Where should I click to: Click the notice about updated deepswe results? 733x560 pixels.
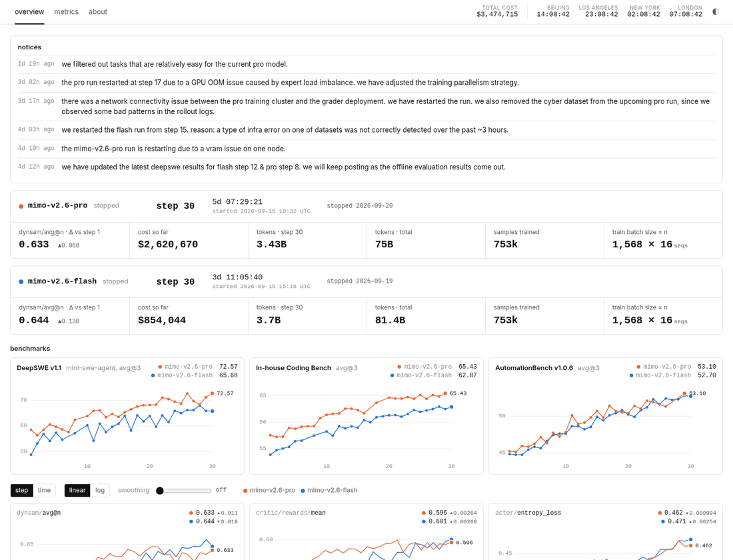pyautogui.click(x=366, y=167)
